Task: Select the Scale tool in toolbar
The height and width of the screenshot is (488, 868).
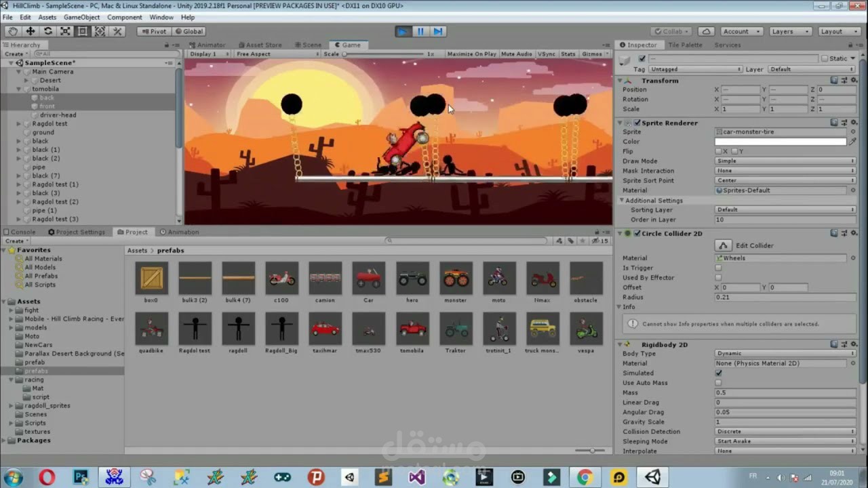Action: click(65, 31)
